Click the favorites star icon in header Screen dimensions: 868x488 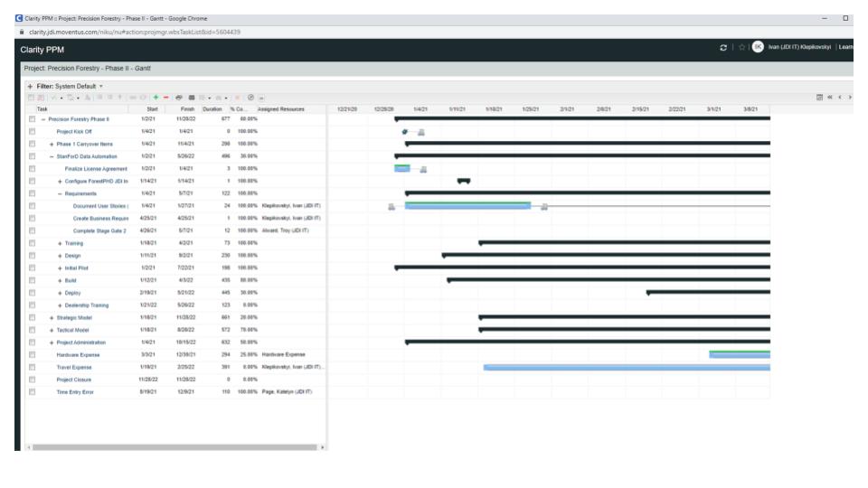[x=741, y=48]
